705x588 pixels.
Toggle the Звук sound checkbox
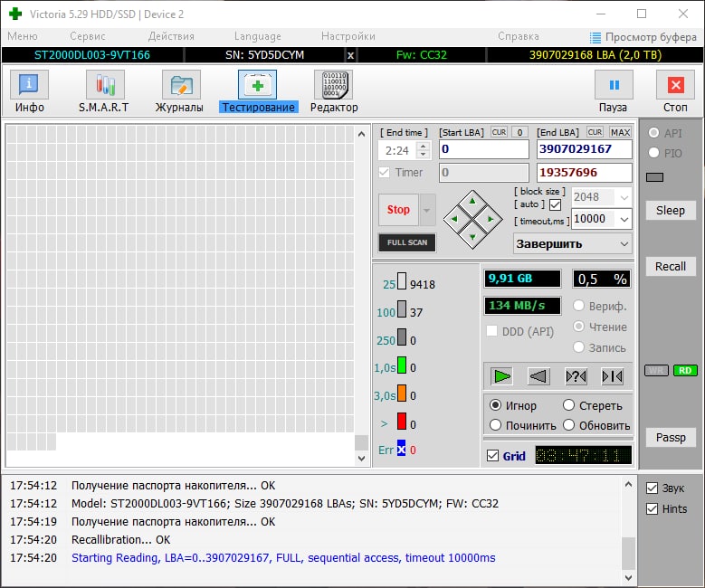click(x=652, y=488)
